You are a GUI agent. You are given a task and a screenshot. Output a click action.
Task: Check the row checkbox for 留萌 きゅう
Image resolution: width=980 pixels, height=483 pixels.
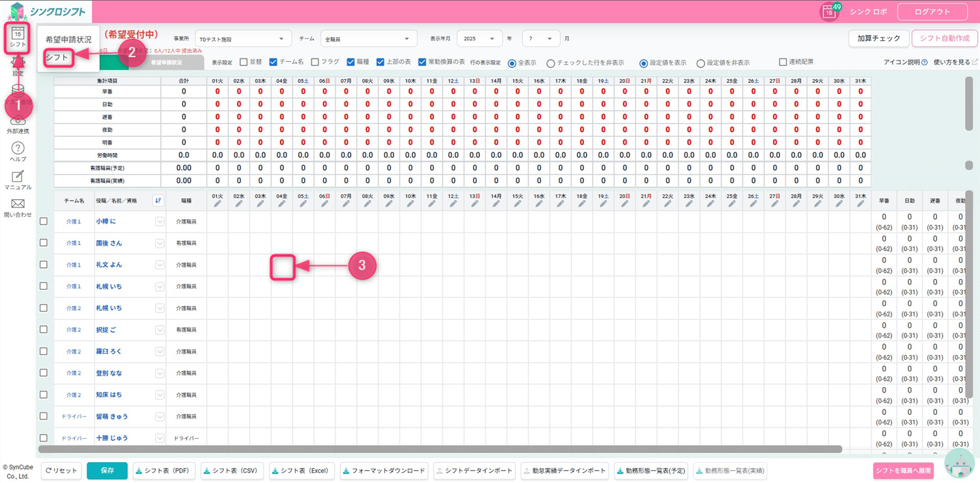click(x=44, y=416)
